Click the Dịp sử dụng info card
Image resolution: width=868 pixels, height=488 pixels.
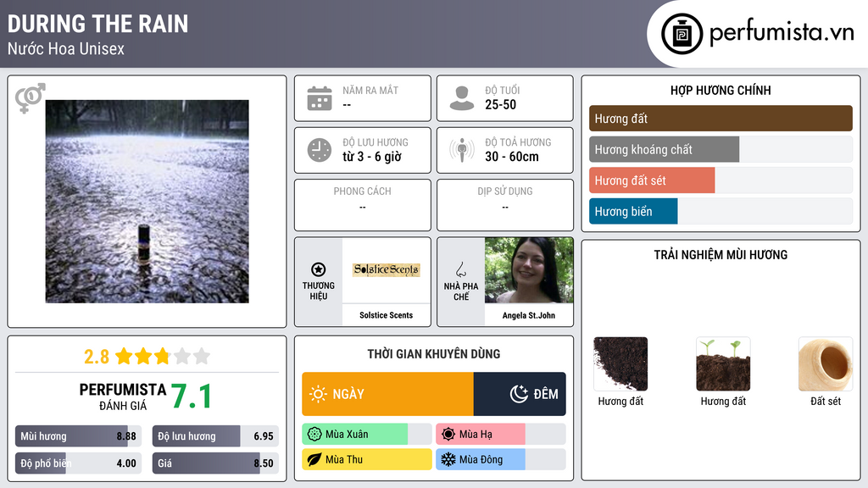(505, 205)
